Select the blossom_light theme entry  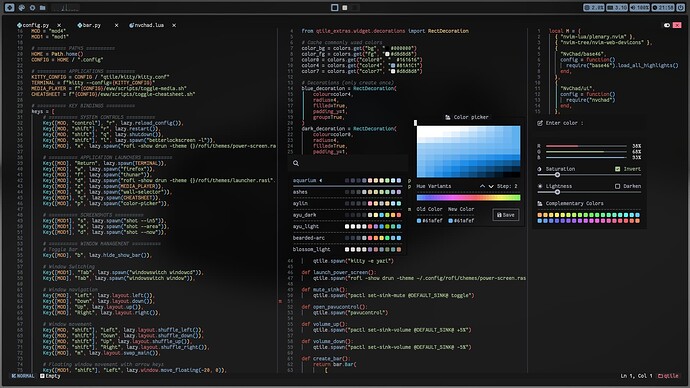pos(347,249)
